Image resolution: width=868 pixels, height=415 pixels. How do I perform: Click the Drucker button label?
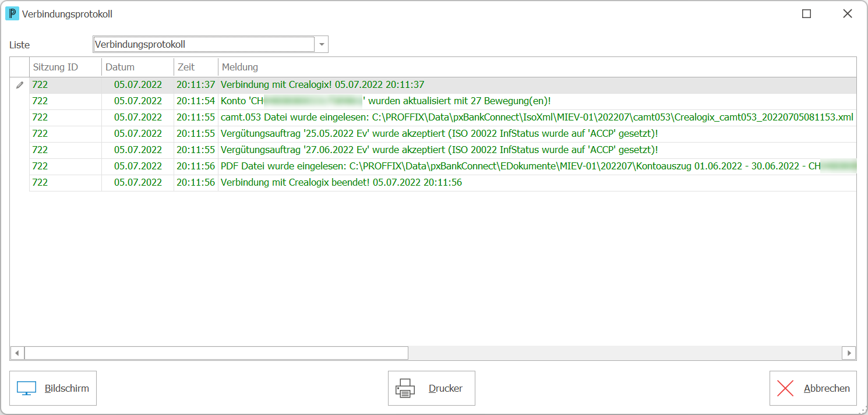pyautogui.click(x=446, y=388)
